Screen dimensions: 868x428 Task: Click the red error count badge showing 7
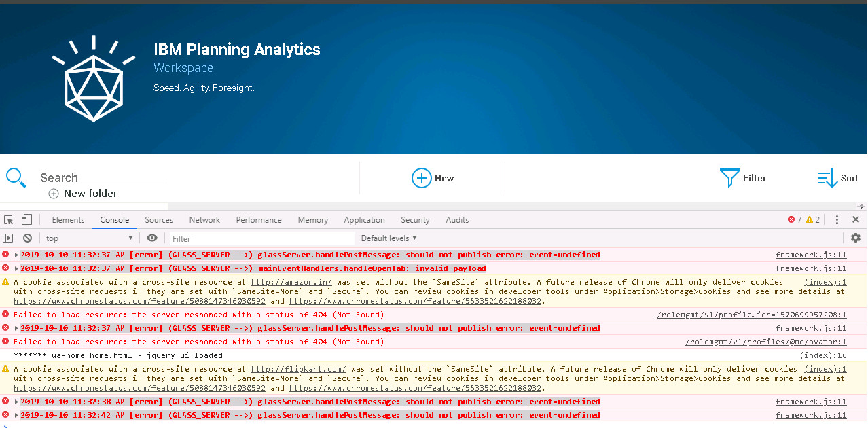795,219
